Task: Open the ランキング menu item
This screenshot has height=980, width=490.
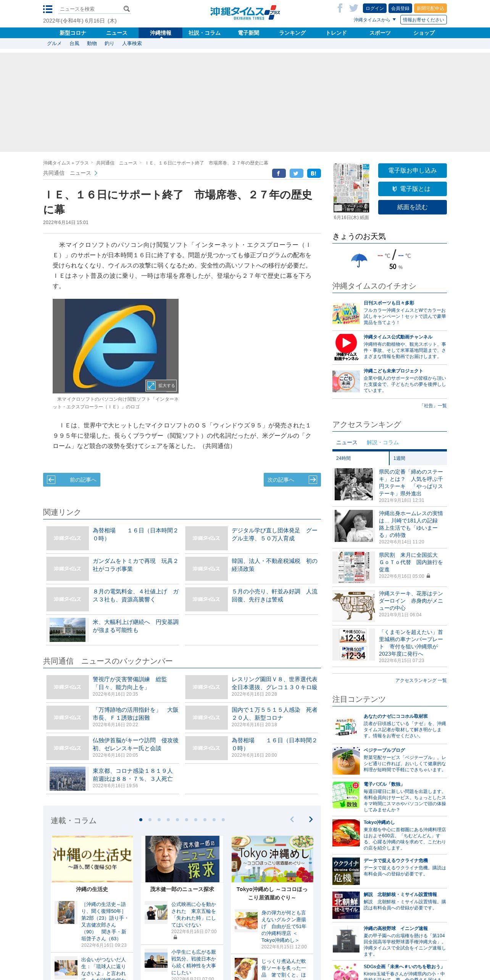Action: point(292,33)
